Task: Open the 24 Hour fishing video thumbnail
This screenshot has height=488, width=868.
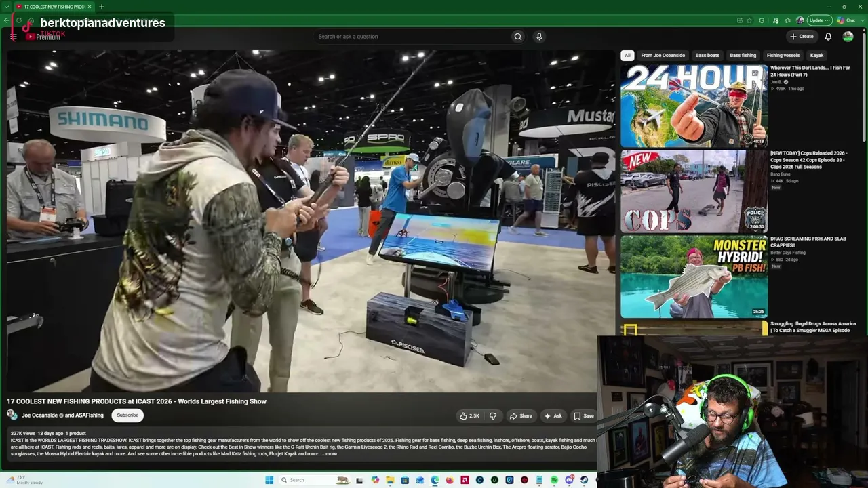Action: (694, 105)
